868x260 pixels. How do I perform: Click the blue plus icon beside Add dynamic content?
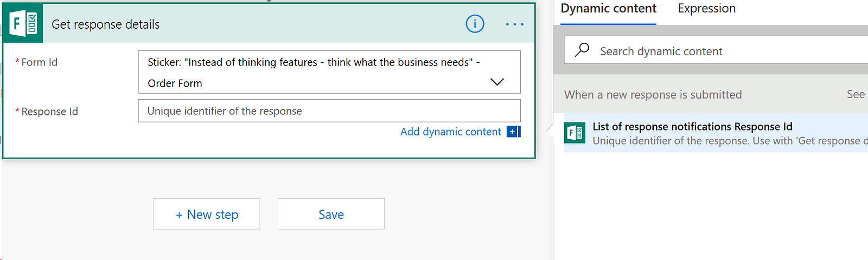pos(512,132)
